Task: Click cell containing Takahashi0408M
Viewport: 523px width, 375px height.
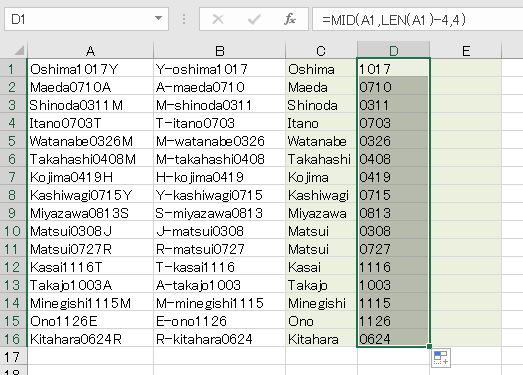Action: (90, 159)
